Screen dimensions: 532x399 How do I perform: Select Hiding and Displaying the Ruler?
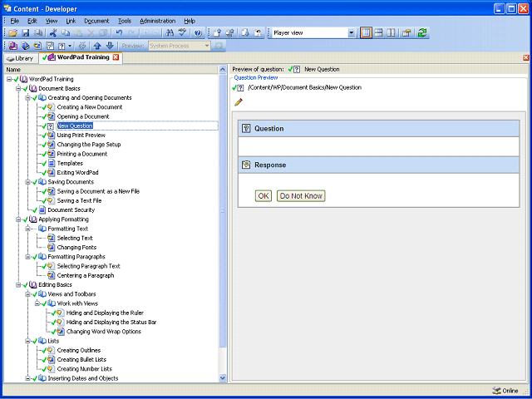105,313
